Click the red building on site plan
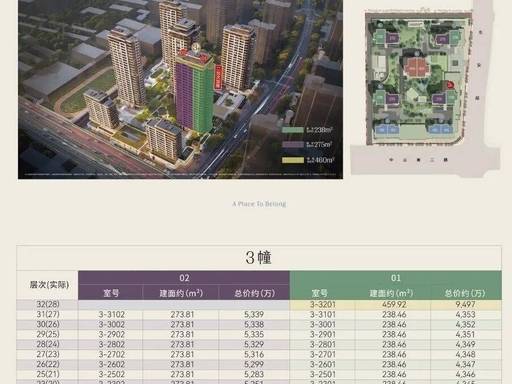Viewport: 512px width, 384px height. pos(416,68)
